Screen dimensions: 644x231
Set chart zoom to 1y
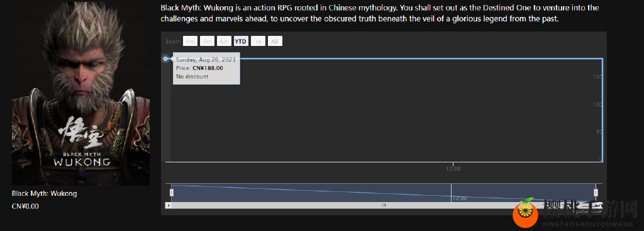click(x=258, y=41)
